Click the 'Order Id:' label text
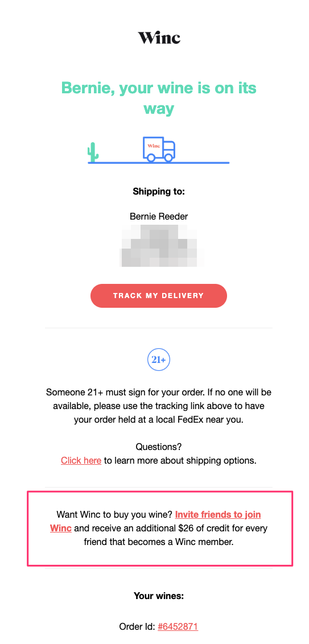The height and width of the screenshot is (644, 309). (137, 627)
